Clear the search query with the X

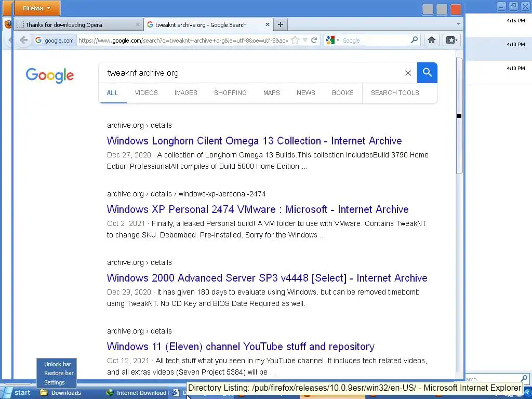408,73
